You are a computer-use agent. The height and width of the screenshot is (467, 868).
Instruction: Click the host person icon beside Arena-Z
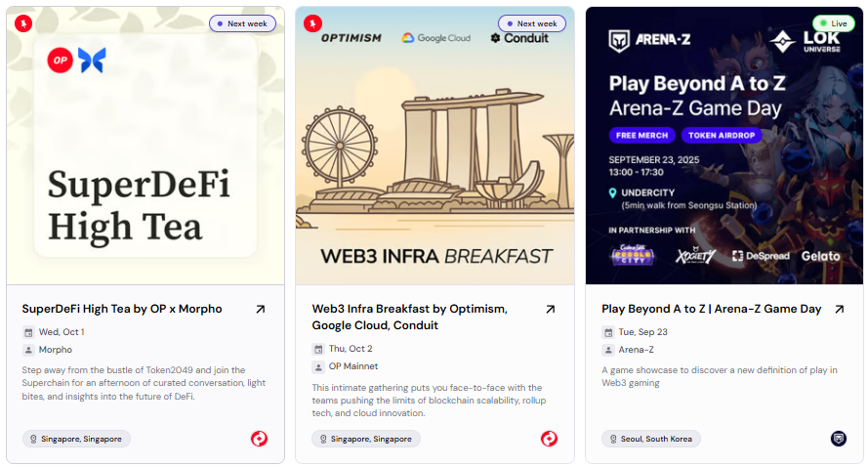click(x=608, y=350)
